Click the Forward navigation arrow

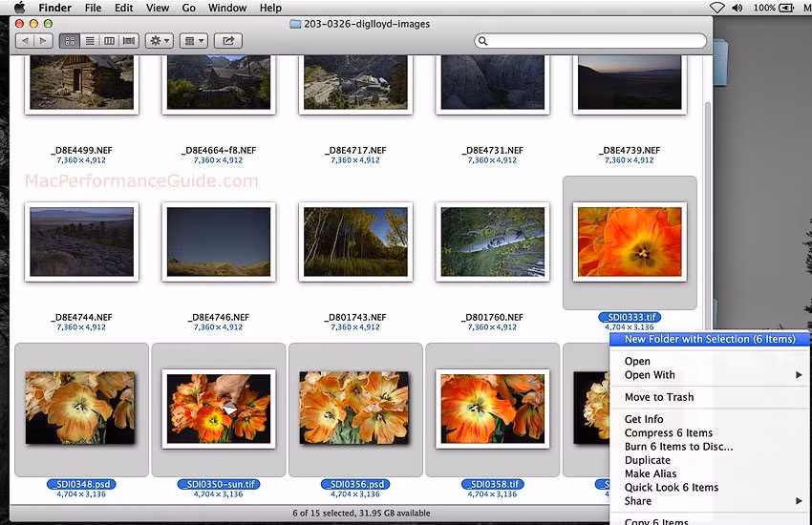(x=44, y=41)
